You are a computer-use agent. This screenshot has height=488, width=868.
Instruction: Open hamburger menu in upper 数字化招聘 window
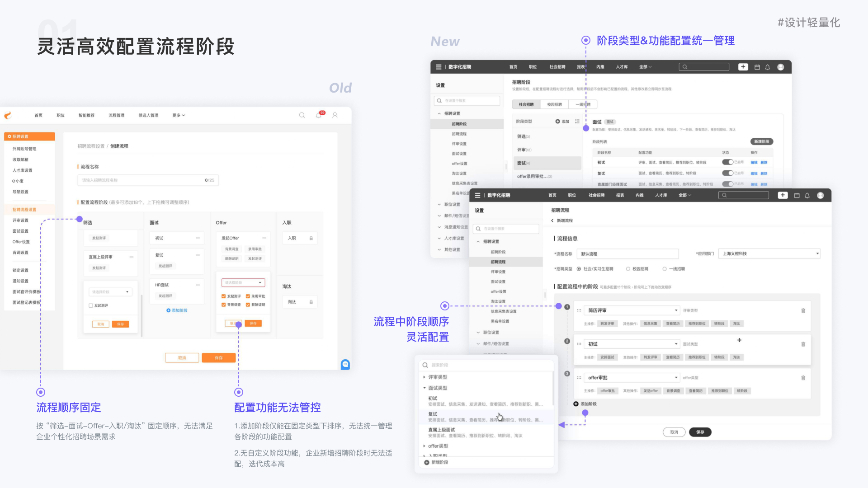[439, 67]
